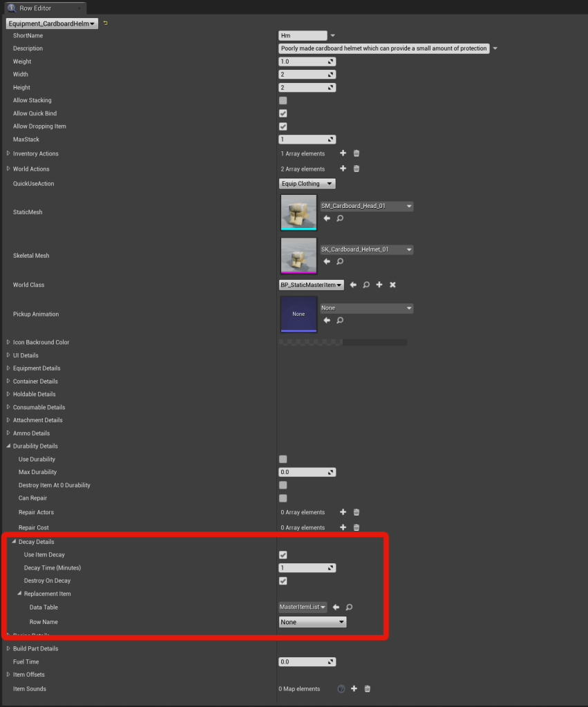The image size is (588, 707).
Task: Open SK_Cardboard_Helmet_01 asset dropdown
Action: pyautogui.click(x=367, y=249)
